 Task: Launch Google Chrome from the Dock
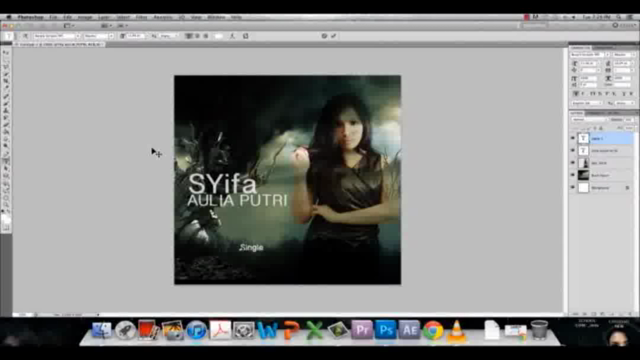pyautogui.click(x=433, y=330)
